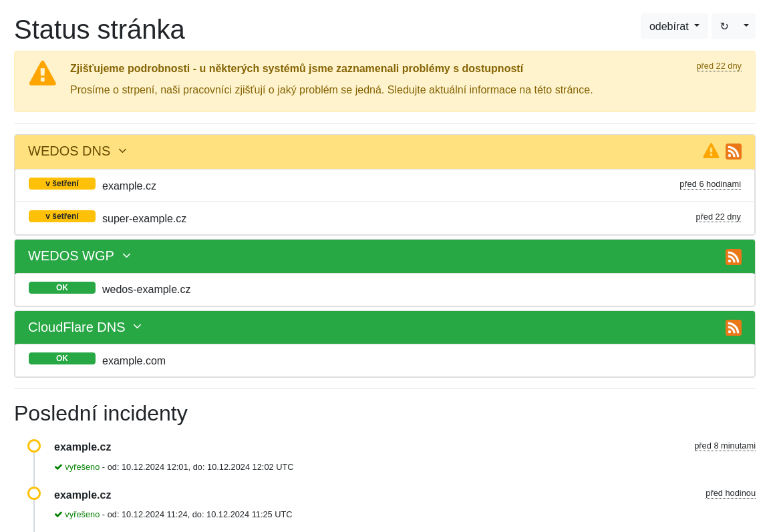This screenshot has height=532, width=771.
Task: Collapse the WEDOS WGP group chevron
Action: [126, 256]
